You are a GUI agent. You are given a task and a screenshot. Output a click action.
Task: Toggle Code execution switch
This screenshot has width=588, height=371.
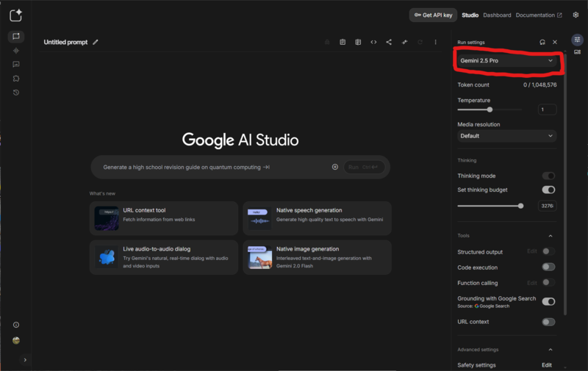coord(548,267)
